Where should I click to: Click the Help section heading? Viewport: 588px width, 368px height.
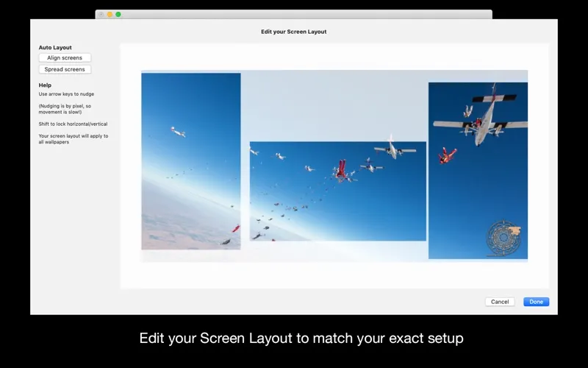(x=45, y=85)
